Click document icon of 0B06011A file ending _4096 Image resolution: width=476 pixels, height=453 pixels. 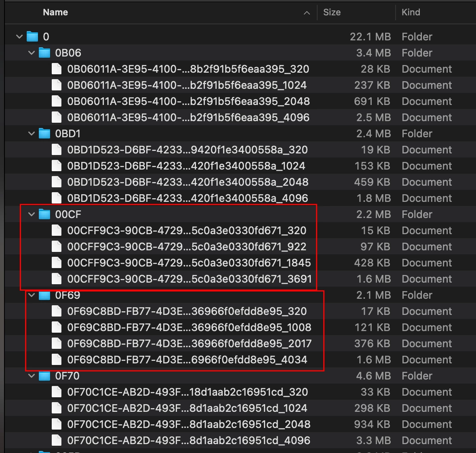point(57,117)
